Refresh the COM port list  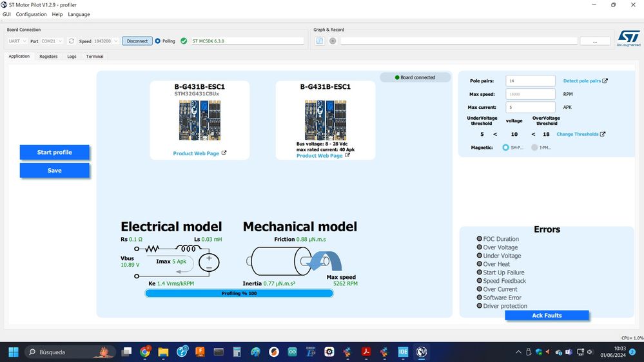coord(72,41)
